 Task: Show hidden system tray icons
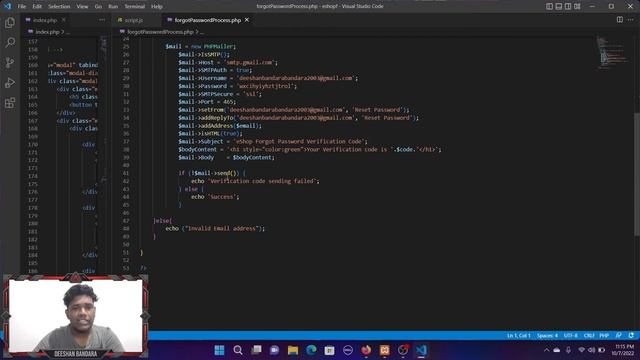[x=547, y=350]
